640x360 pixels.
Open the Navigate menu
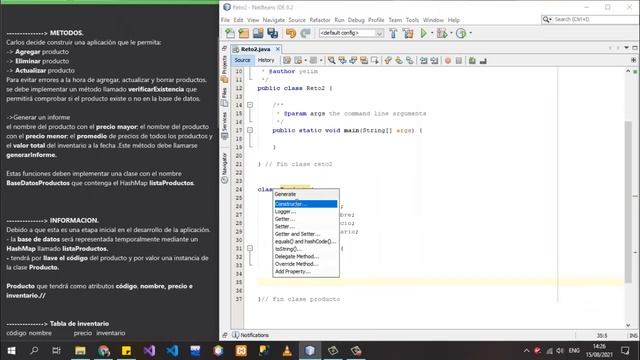(274, 20)
